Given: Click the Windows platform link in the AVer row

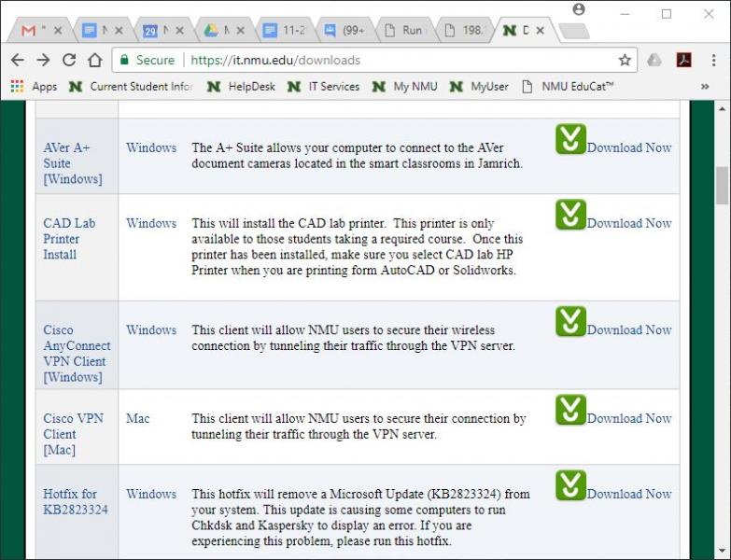Looking at the screenshot, I should [151, 147].
